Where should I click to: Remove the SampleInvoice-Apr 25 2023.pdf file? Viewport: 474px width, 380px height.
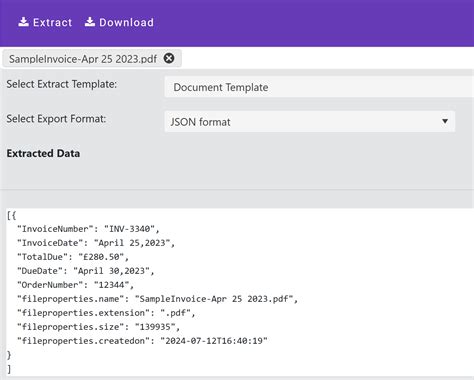pos(169,58)
